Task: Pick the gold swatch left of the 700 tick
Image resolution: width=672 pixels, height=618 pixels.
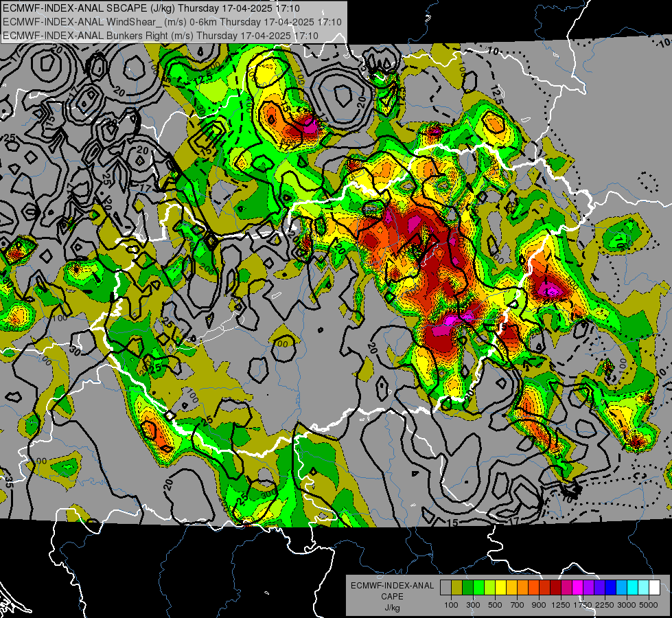Action: 511,588
